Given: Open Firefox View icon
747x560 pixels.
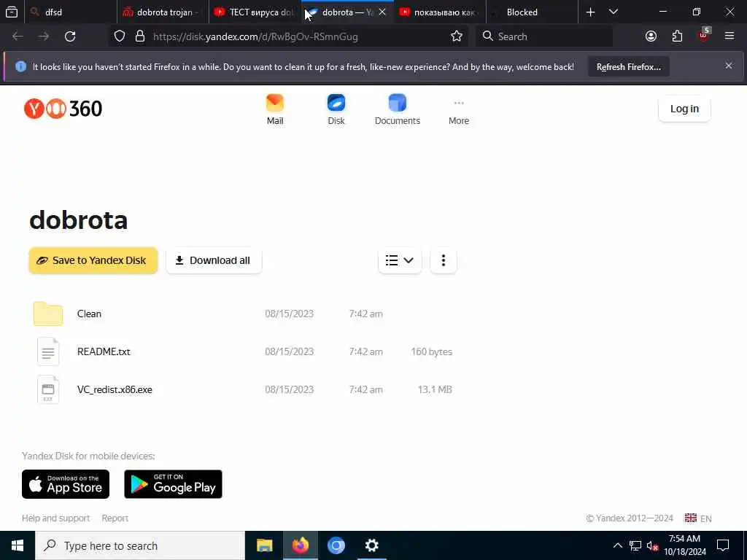Looking at the screenshot, I should (12, 12).
